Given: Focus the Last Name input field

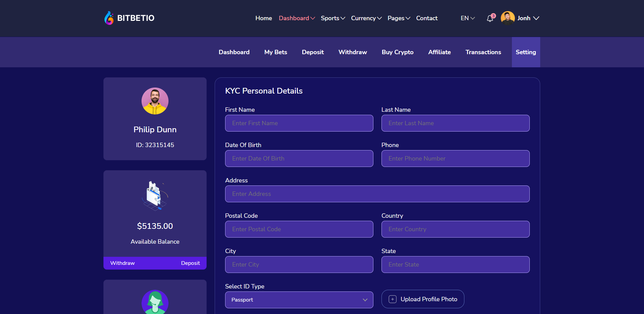Looking at the screenshot, I should (x=456, y=123).
